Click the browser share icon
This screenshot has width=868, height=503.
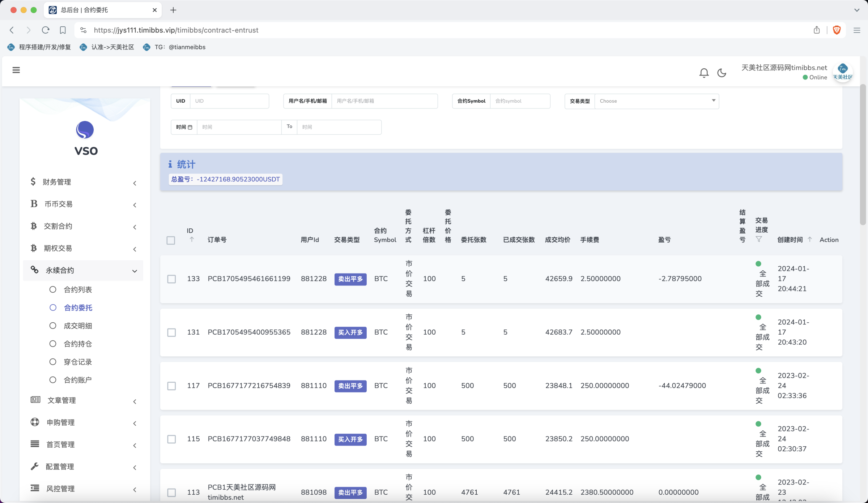pyautogui.click(x=817, y=30)
